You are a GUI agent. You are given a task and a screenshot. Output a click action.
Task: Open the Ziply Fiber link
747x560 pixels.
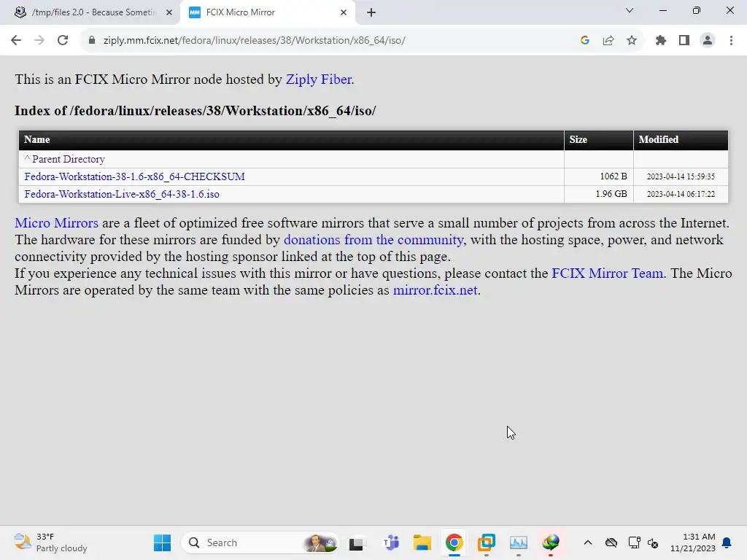[x=319, y=79]
